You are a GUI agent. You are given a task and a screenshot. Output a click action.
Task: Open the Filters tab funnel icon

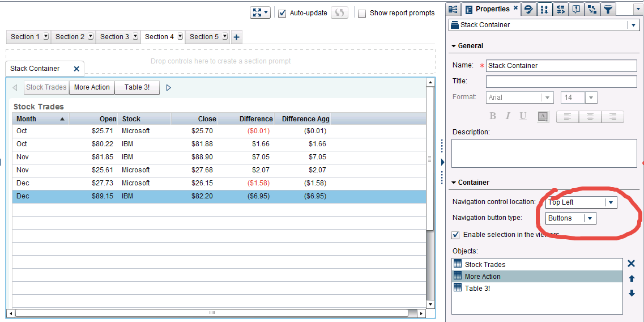coord(608,9)
